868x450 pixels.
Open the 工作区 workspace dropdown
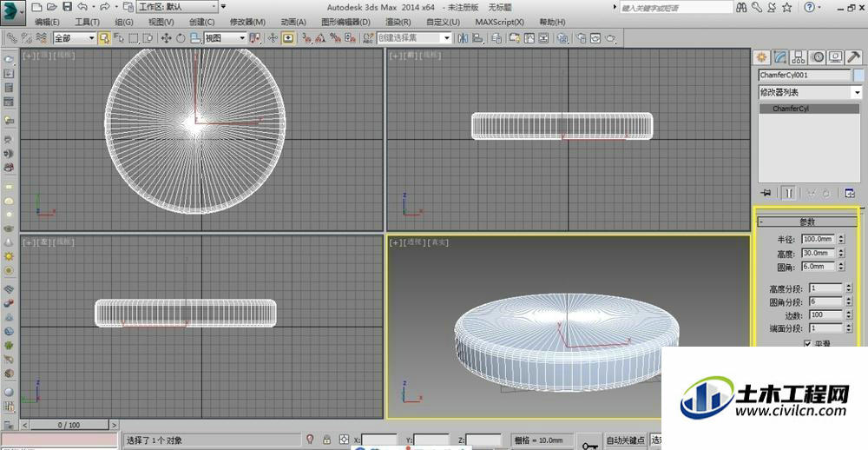point(177,7)
